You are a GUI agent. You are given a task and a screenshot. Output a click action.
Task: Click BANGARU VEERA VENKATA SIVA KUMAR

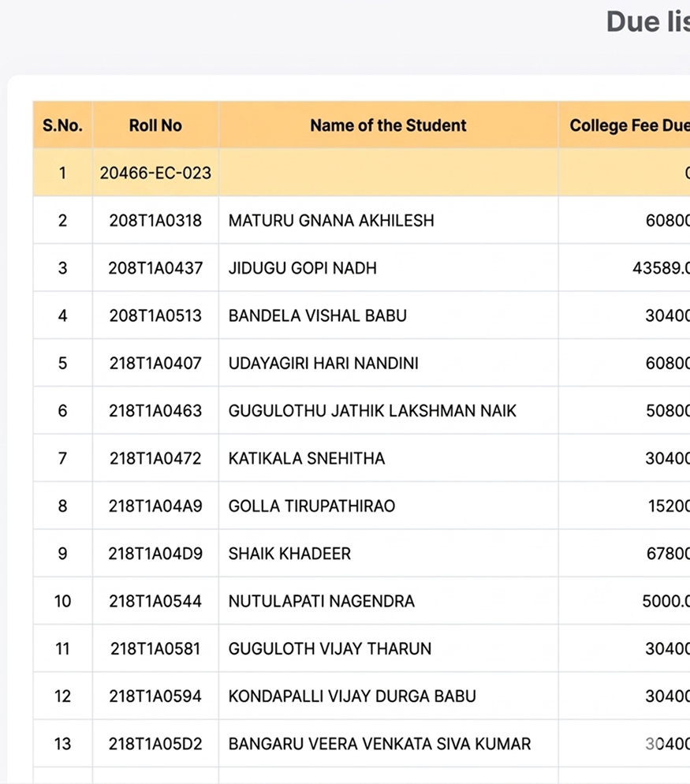pyautogui.click(x=379, y=744)
